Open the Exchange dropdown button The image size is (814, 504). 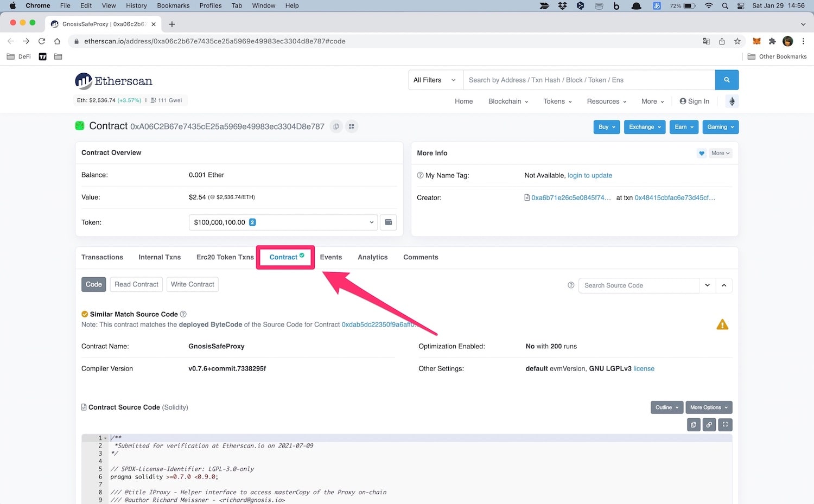coord(645,127)
